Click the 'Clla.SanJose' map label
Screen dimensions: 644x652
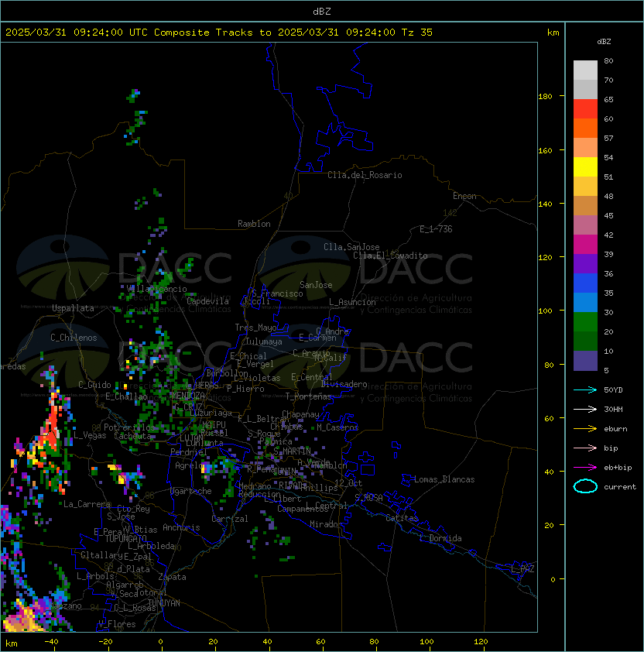[351, 247]
